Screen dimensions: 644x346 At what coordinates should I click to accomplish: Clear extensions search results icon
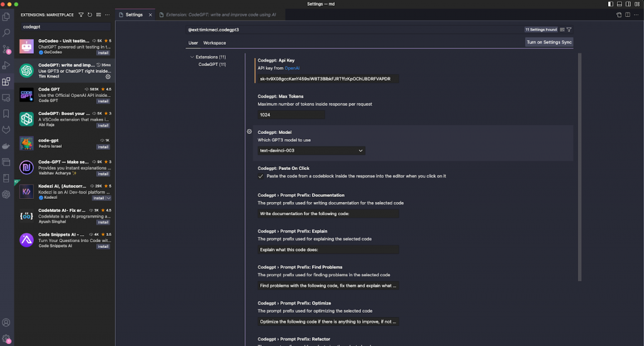tap(99, 15)
